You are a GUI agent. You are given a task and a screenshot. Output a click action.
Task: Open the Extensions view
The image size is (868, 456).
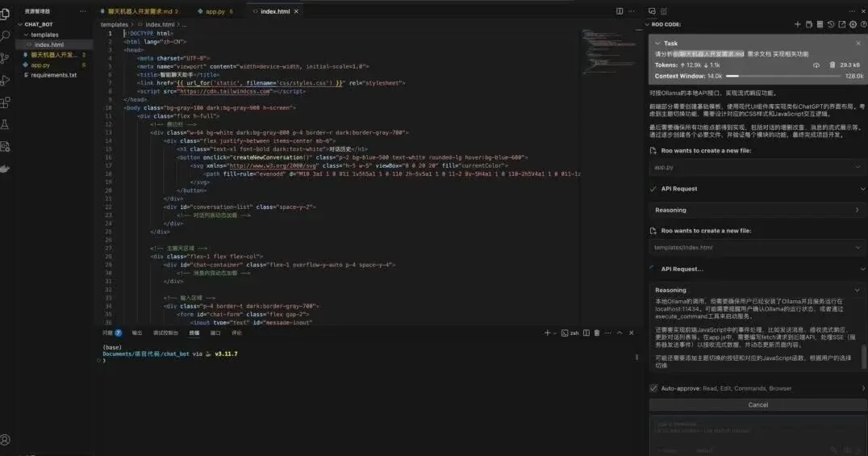click(5, 102)
